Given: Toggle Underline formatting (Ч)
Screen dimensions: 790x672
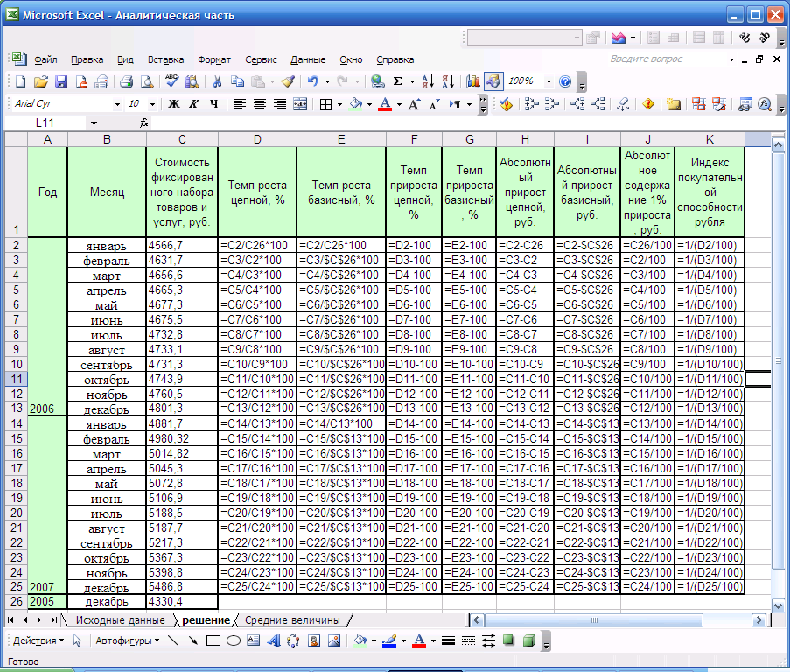Looking at the screenshot, I should (x=213, y=104).
